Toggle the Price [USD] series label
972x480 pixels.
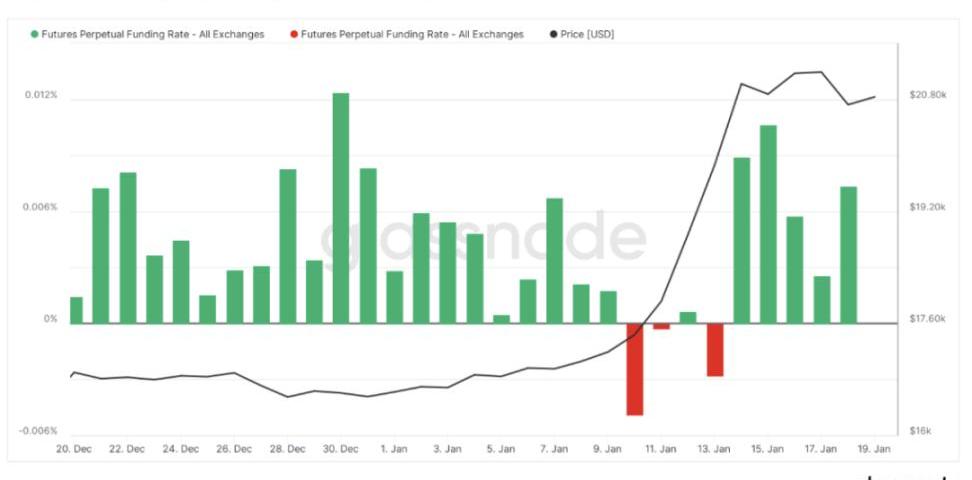(x=589, y=35)
